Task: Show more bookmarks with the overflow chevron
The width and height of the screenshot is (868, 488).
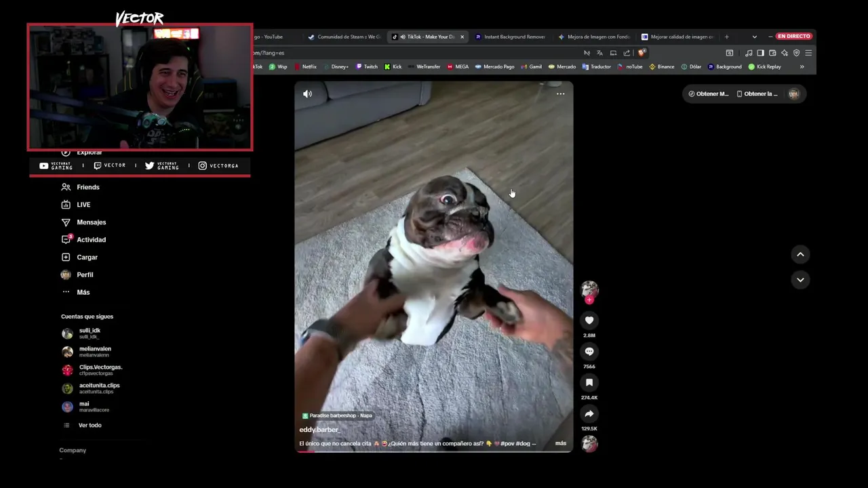Action: 802,66
